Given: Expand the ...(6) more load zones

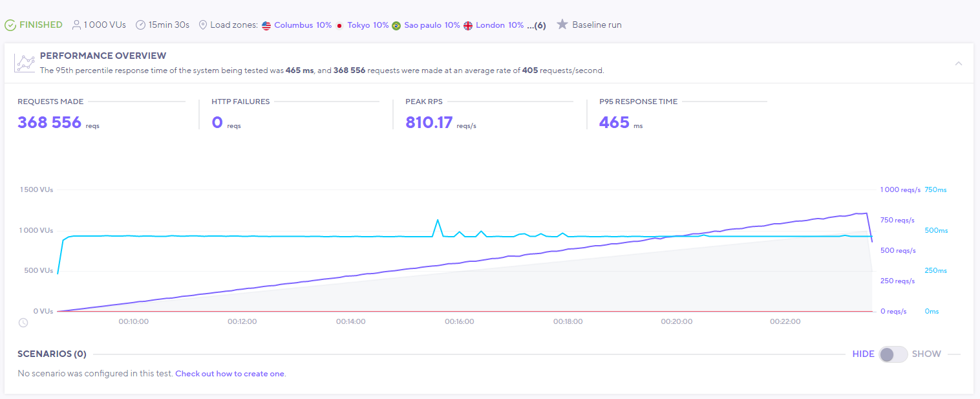Looking at the screenshot, I should pyautogui.click(x=537, y=25).
